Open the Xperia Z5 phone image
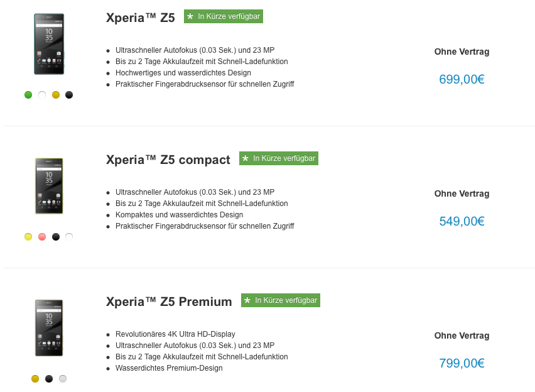Viewport: 535px width, 392px height. [49, 44]
